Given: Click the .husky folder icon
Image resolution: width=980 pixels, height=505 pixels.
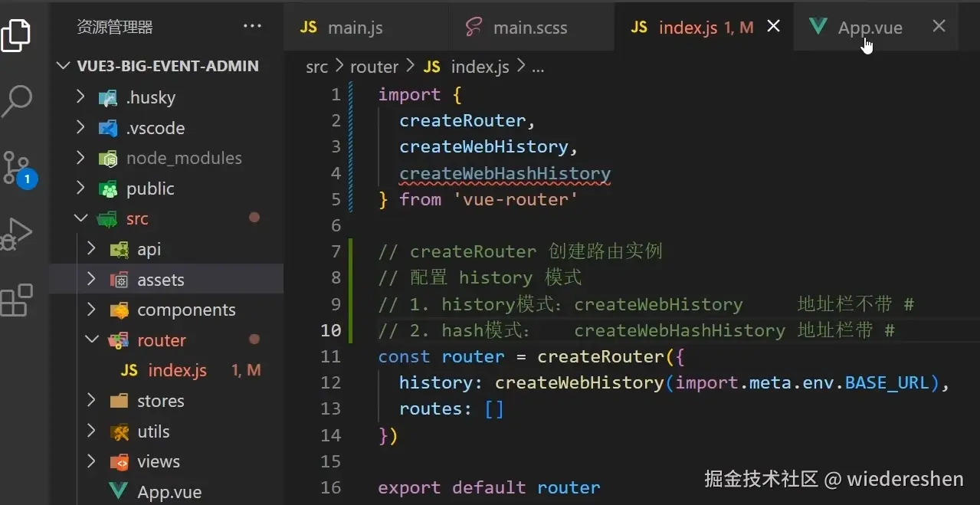Looking at the screenshot, I should 108,97.
